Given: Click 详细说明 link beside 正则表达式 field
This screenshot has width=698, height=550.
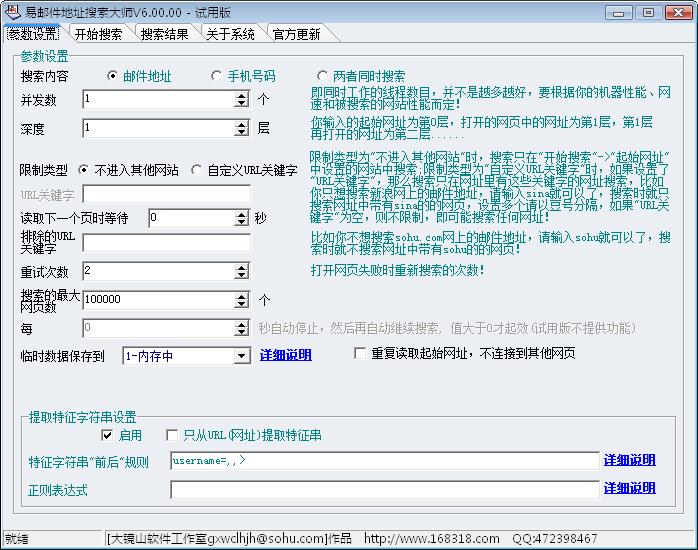Looking at the screenshot, I should (629, 489).
